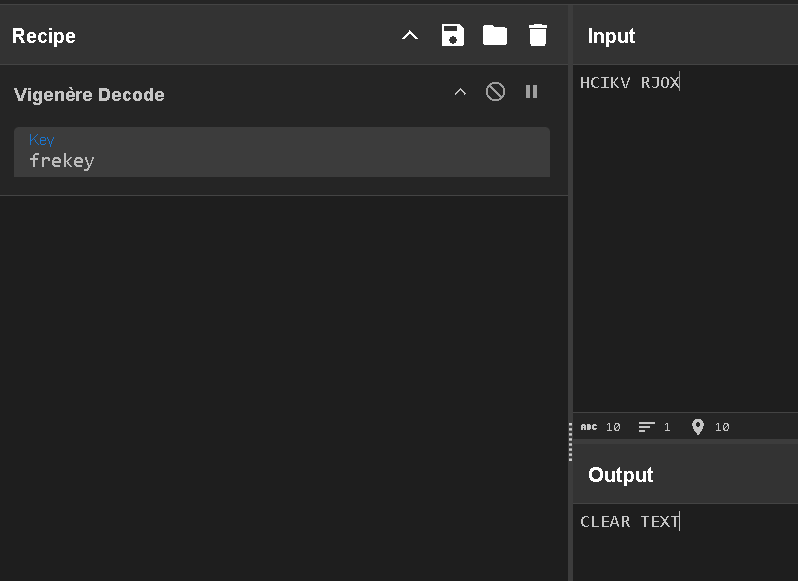Click the Output text CLEAR TEXT
The height and width of the screenshot is (581, 798).
(629, 521)
